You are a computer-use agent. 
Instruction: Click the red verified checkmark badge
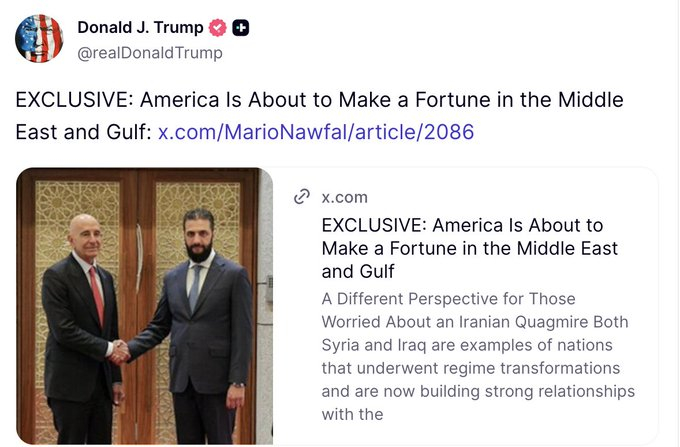click(x=218, y=28)
